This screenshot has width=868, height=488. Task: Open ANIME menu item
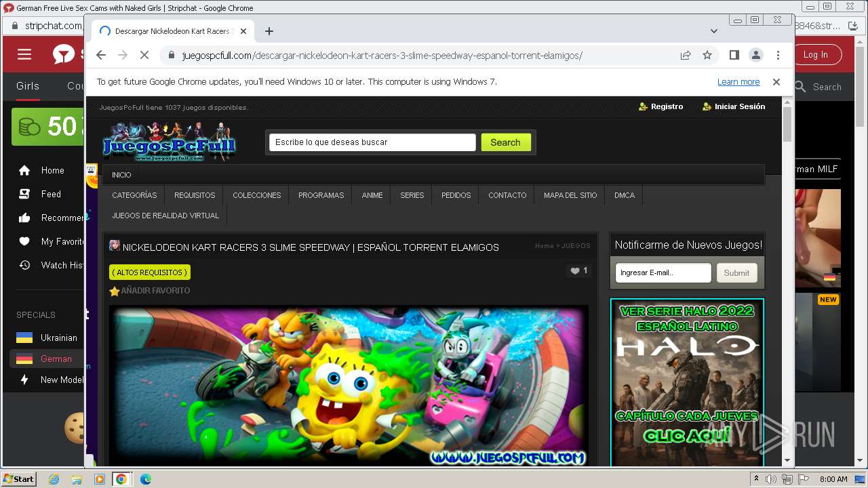click(x=372, y=195)
